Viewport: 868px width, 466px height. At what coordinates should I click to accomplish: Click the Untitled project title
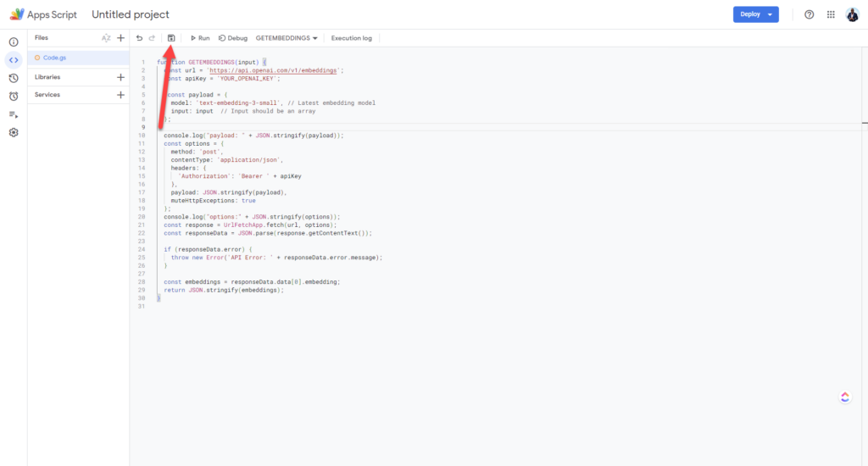point(131,14)
